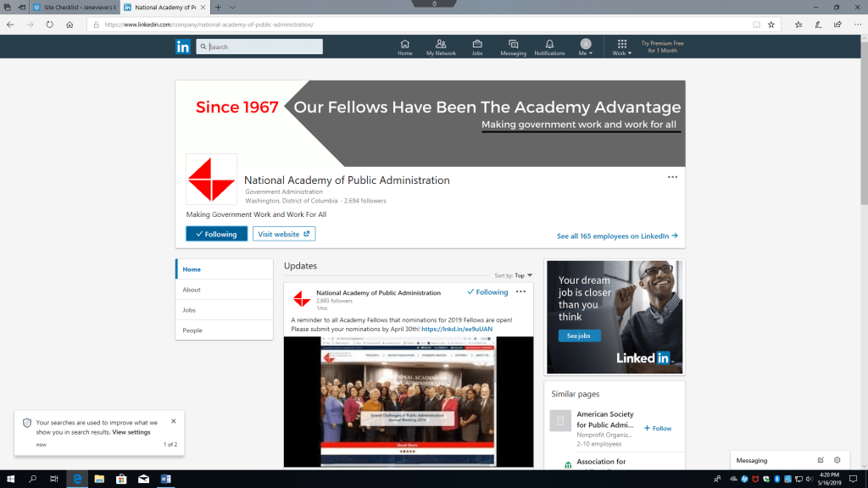Expand the Me profile dropdown
The height and width of the screenshot is (488, 868).
pos(586,47)
